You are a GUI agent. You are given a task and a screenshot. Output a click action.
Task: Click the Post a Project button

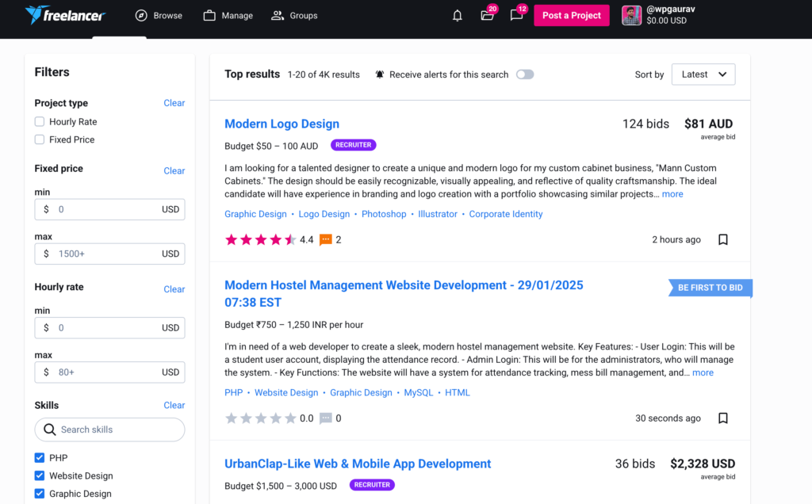pos(571,16)
